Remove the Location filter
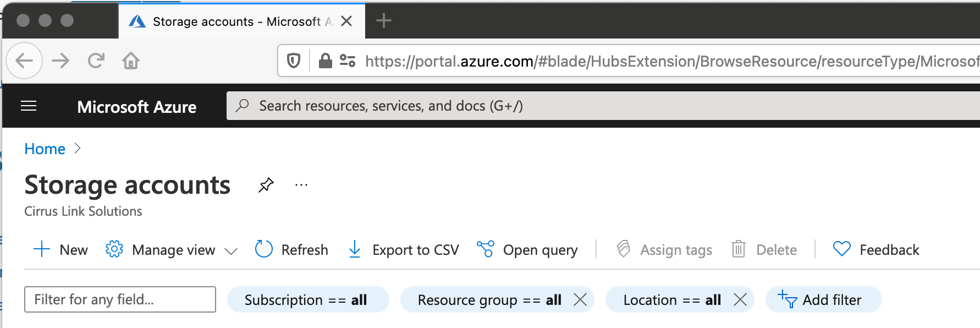This screenshot has height=328, width=980. [x=740, y=300]
